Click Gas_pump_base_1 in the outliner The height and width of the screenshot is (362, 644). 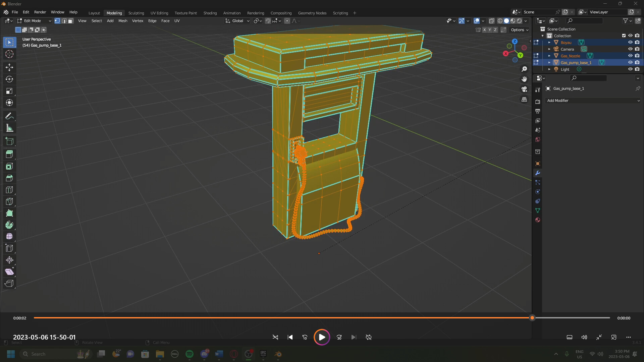576,62
